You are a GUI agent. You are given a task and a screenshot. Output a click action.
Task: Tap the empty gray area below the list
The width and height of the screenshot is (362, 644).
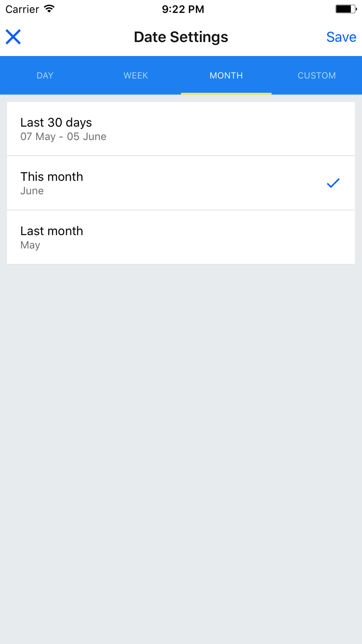click(x=181, y=453)
